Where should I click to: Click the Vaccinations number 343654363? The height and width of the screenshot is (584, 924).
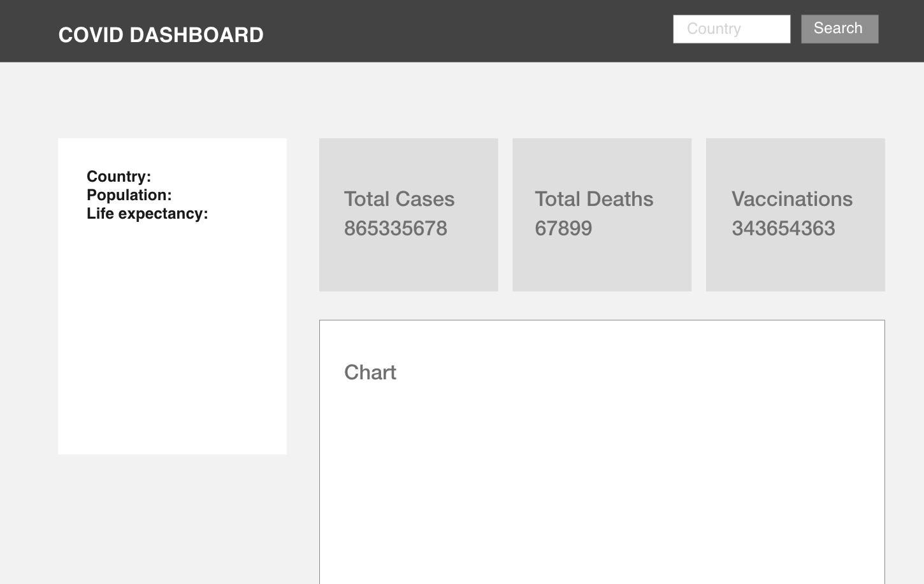[x=783, y=228]
